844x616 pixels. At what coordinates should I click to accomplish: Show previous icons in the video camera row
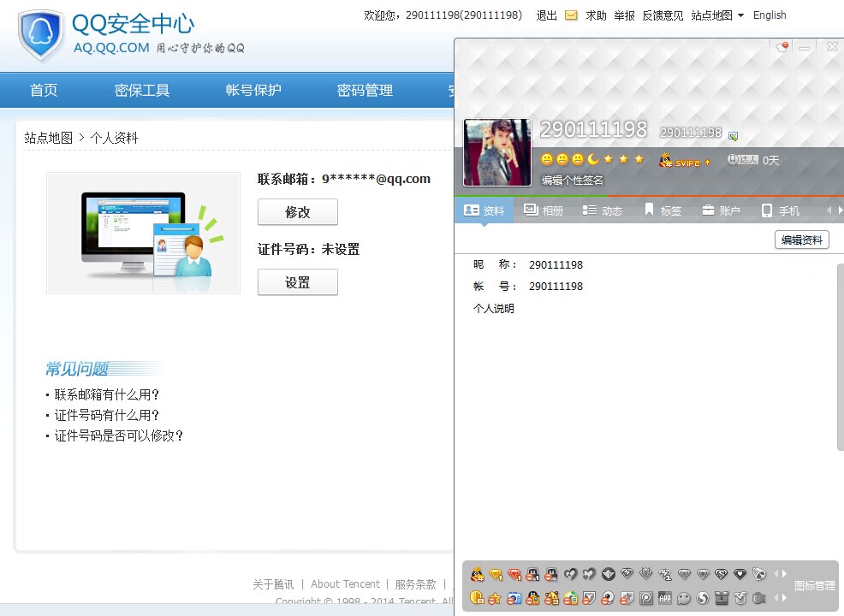[x=776, y=597]
